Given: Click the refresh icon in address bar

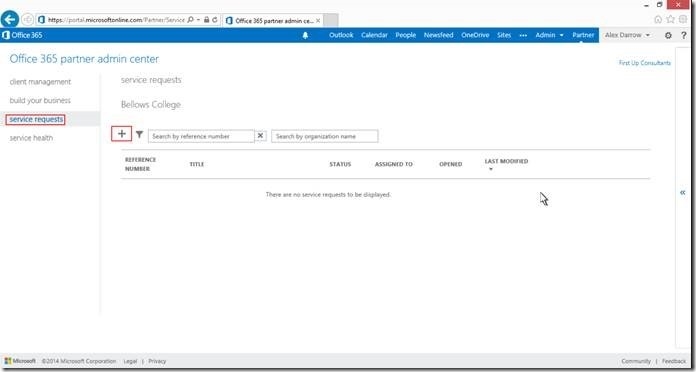Looking at the screenshot, I should 215,20.
